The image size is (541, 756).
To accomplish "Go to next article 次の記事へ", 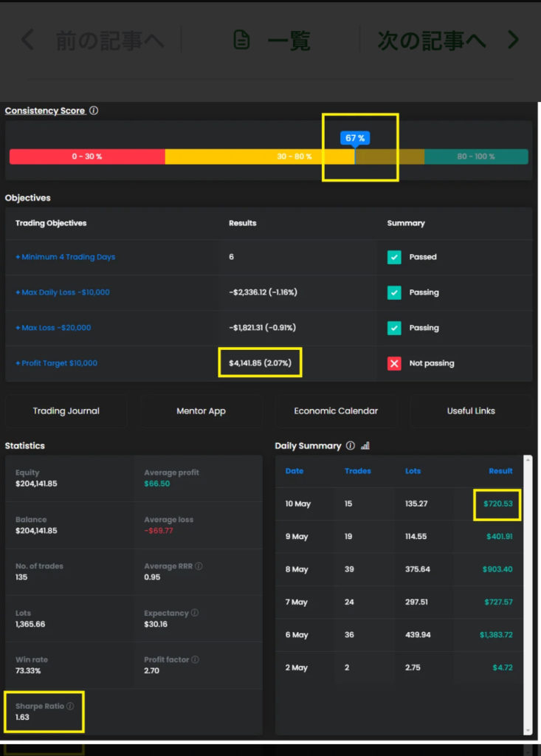I will pos(447,40).
